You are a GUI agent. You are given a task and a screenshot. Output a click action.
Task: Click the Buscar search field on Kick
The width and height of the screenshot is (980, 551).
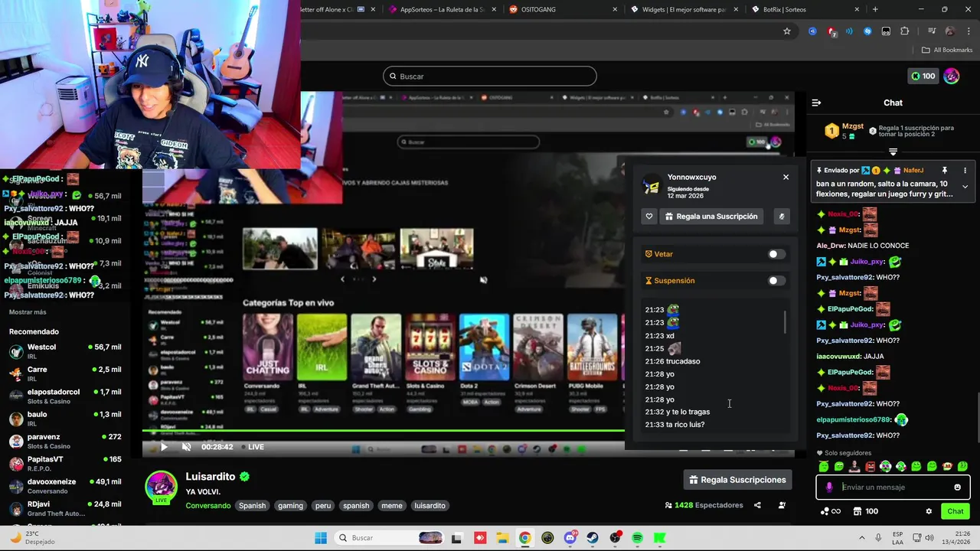(490, 77)
